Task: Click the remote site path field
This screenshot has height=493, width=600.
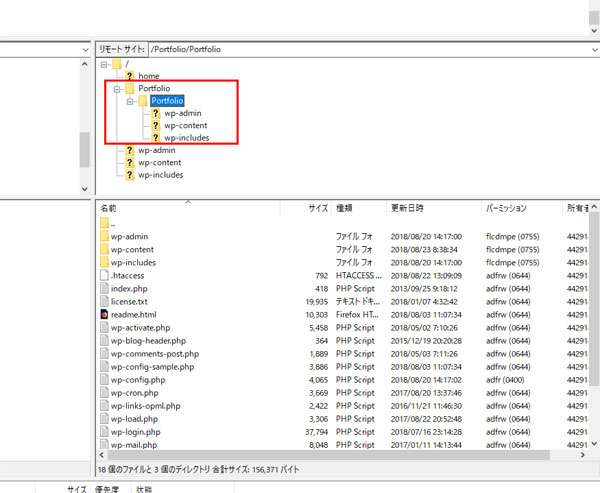Action: click(369, 50)
